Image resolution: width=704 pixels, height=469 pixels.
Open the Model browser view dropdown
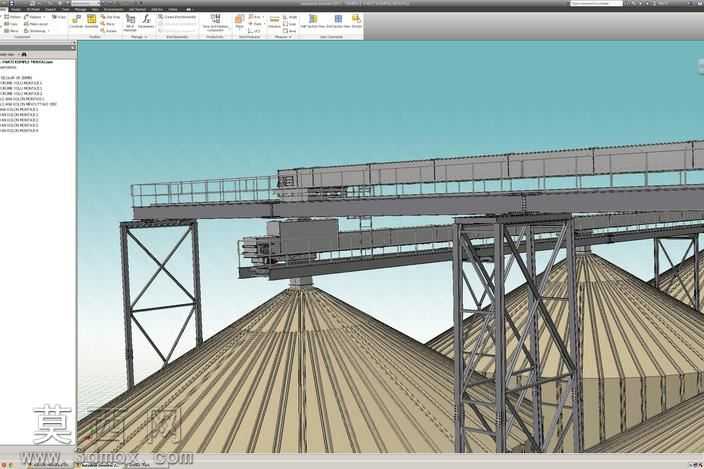[18, 54]
